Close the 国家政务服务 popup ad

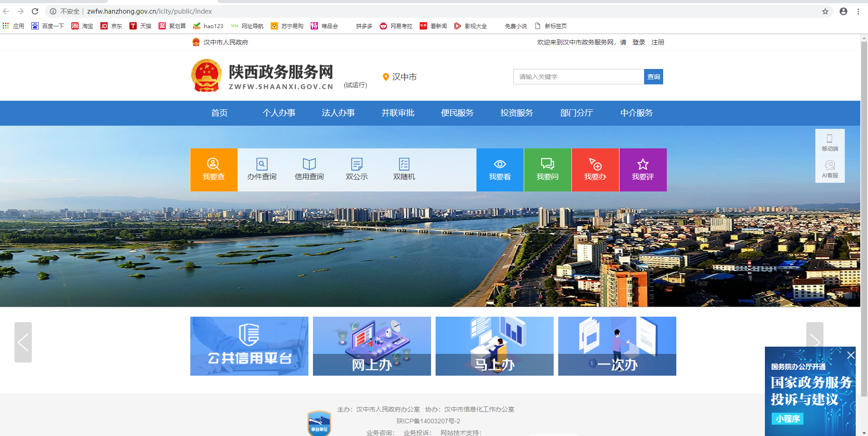(x=851, y=355)
